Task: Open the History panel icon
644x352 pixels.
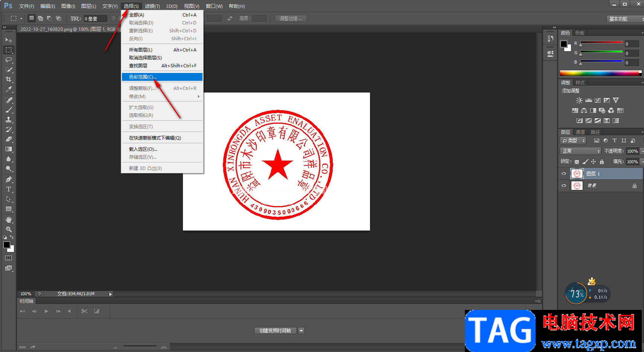Action: click(550, 38)
